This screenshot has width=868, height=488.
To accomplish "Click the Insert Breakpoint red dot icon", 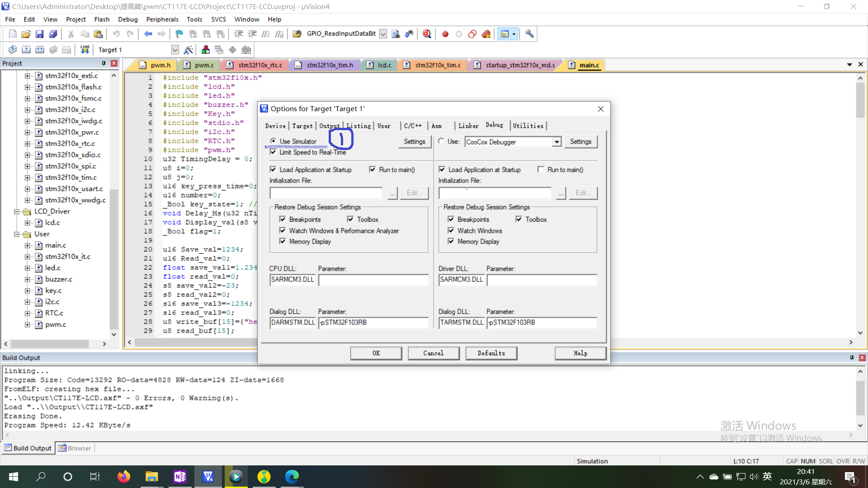I will tap(445, 34).
